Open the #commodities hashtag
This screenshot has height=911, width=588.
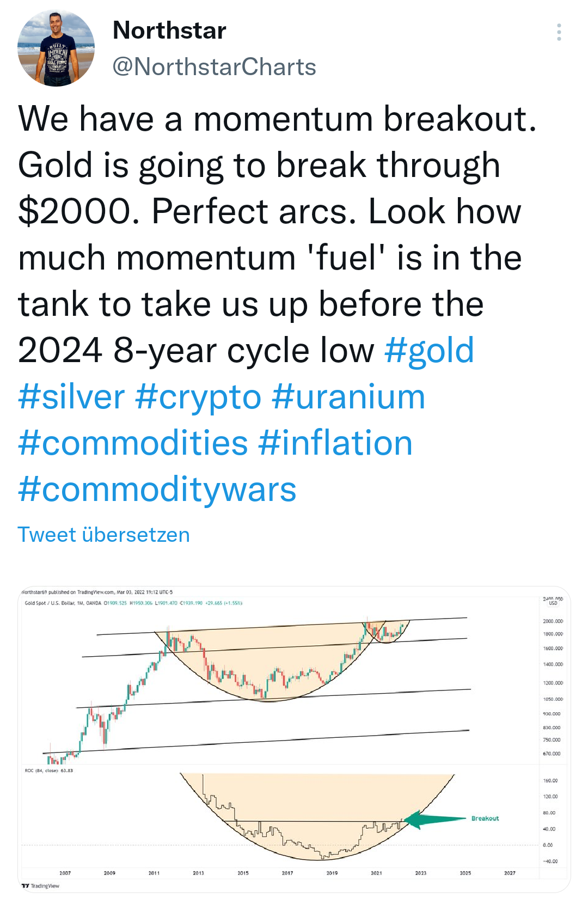point(133,443)
